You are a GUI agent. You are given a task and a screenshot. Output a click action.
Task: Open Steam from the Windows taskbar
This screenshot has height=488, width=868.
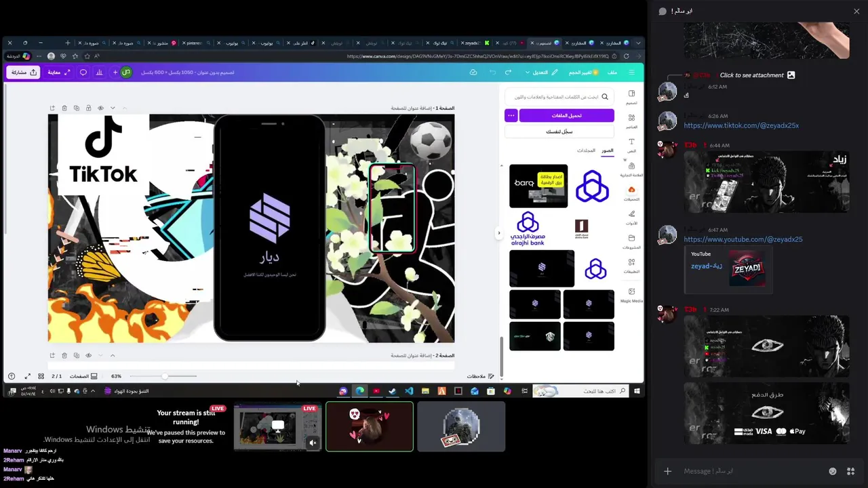click(x=392, y=391)
